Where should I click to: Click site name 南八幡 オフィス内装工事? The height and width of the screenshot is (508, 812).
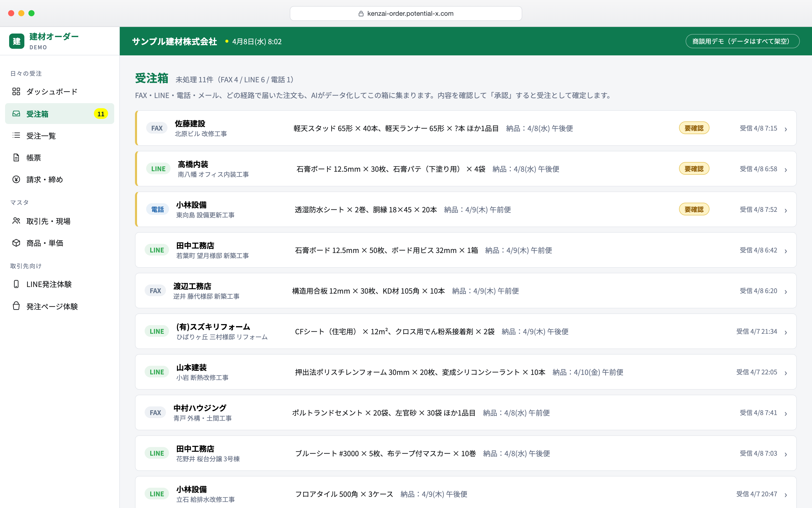pos(213,174)
